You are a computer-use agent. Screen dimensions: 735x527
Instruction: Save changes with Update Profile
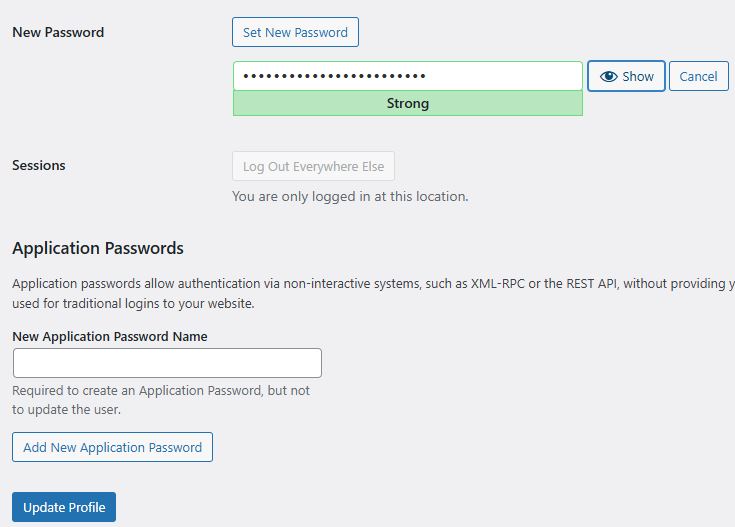65,507
